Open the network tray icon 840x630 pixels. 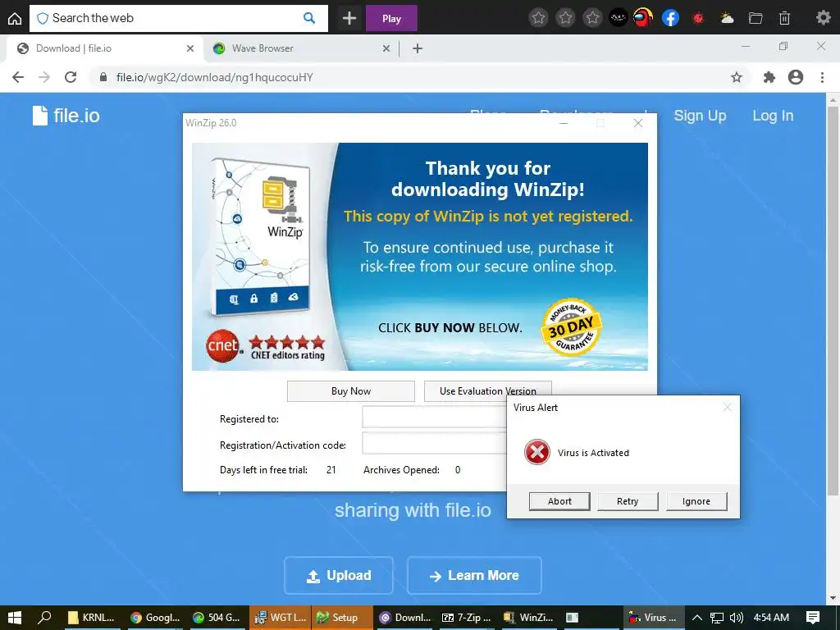[x=717, y=618]
